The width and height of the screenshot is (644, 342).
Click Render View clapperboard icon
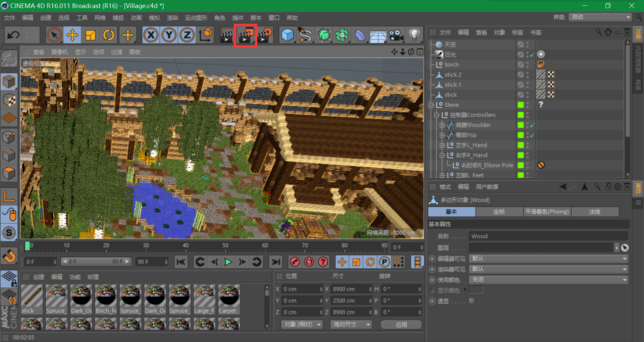pos(227,35)
